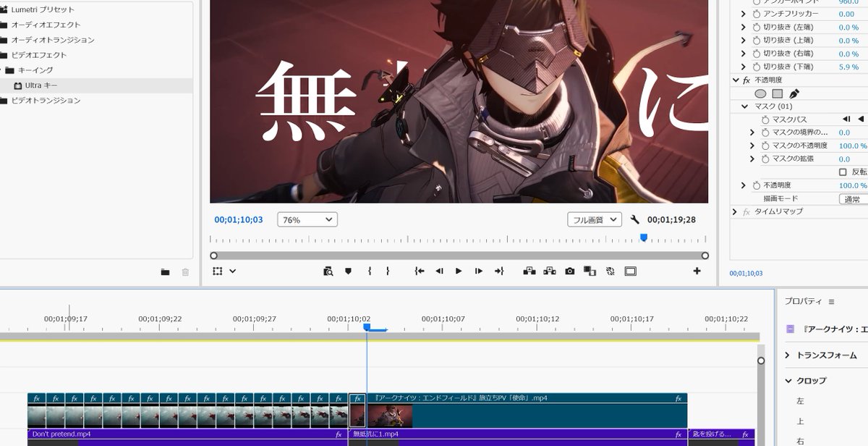Select the direct transform tool icon
The image size is (868, 446).
pos(217,272)
